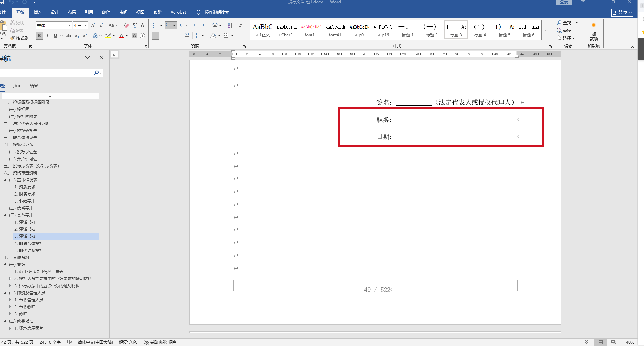
Task: Expand the styles gallery more button
Action: pyautogui.click(x=545, y=30)
